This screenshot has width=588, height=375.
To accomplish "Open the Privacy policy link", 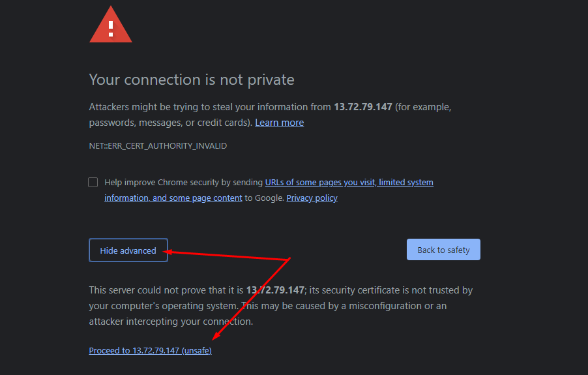I will 312,198.
